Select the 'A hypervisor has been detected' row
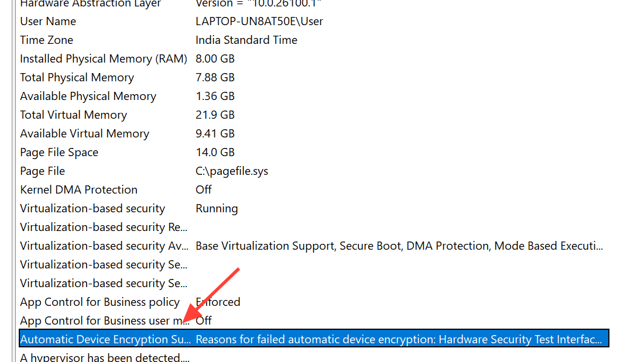The image size is (644, 362). point(104,357)
